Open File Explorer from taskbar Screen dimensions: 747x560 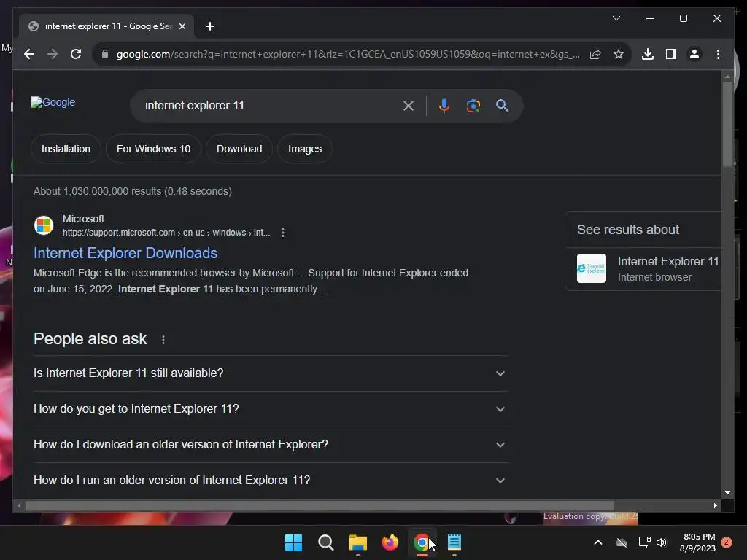pos(357,542)
